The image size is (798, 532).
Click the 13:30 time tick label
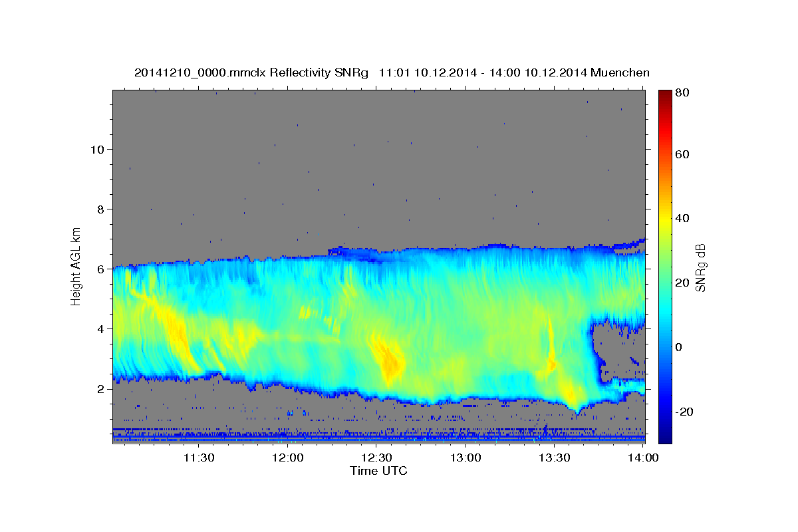point(555,458)
